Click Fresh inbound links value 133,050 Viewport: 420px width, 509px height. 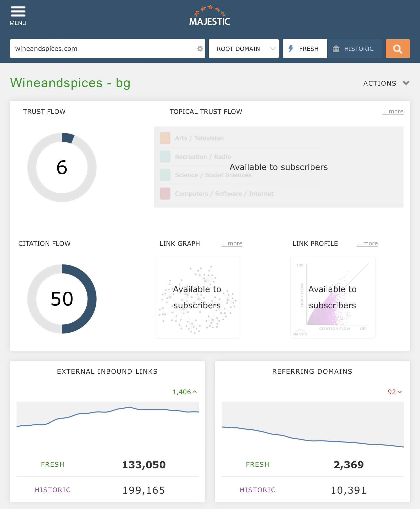pos(144,465)
